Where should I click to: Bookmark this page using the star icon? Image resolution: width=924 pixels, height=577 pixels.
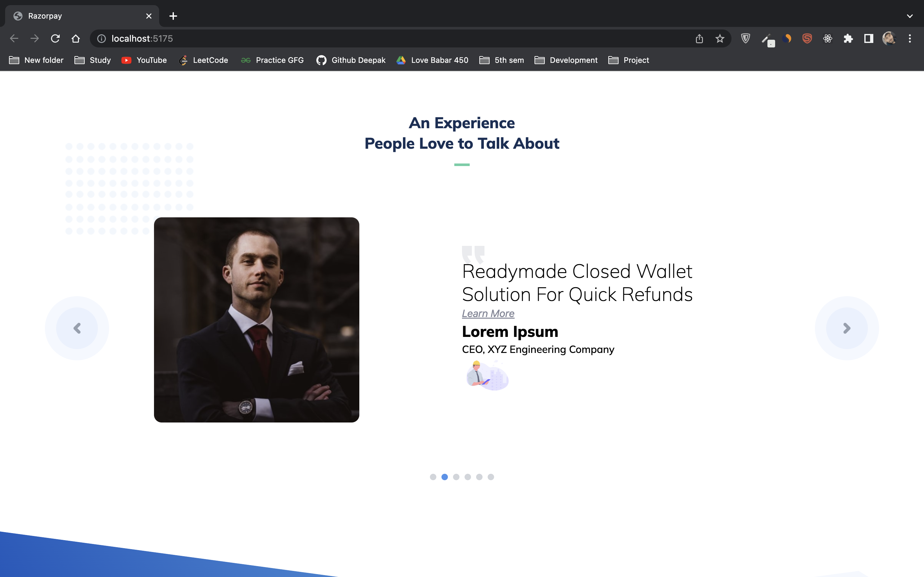719,38
